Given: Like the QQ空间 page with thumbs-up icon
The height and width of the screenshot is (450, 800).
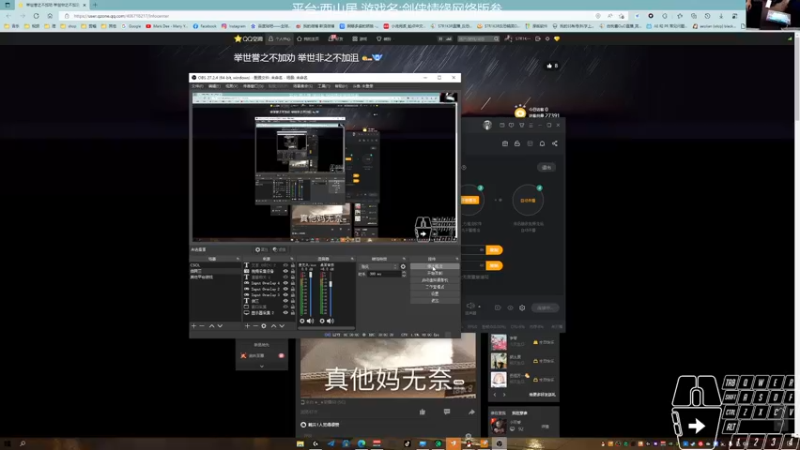Looking at the screenshot, I should pyautogui.click(x=549, y=65).
